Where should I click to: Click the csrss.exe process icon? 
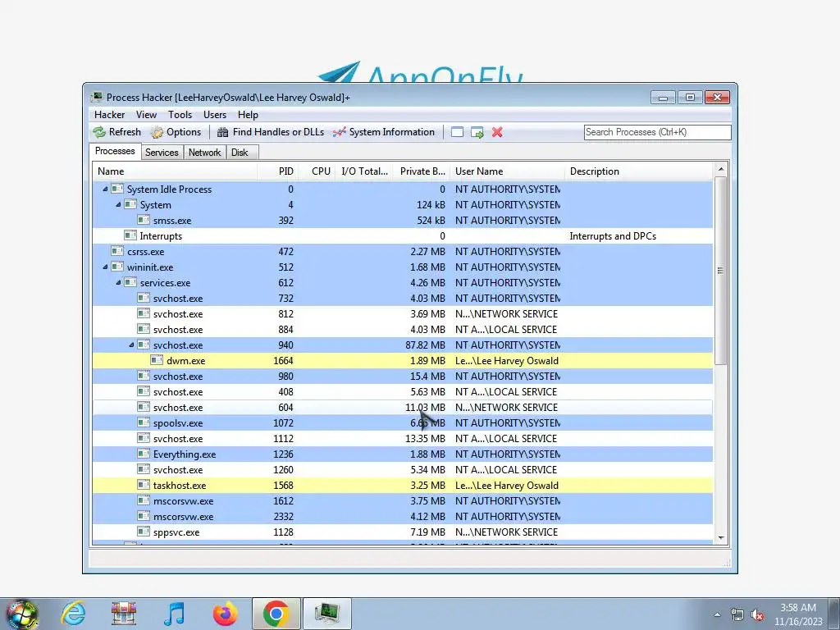tap(117, 251)
